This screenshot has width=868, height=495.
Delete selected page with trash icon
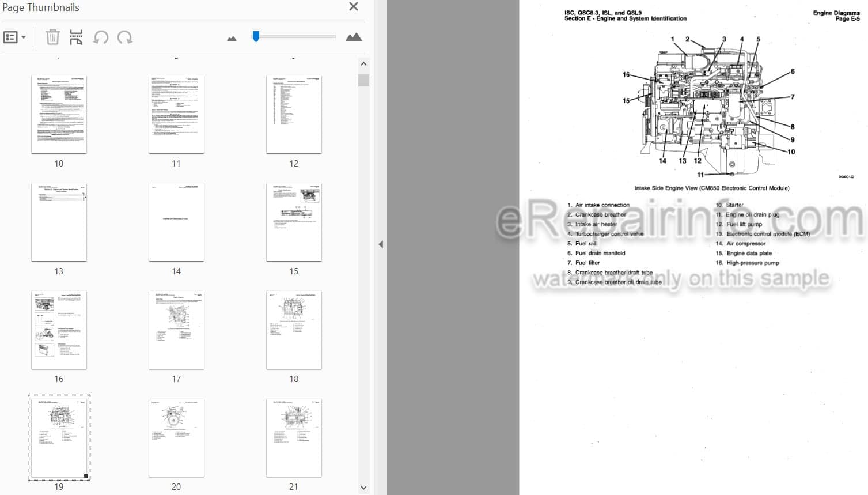coord(52,37)
